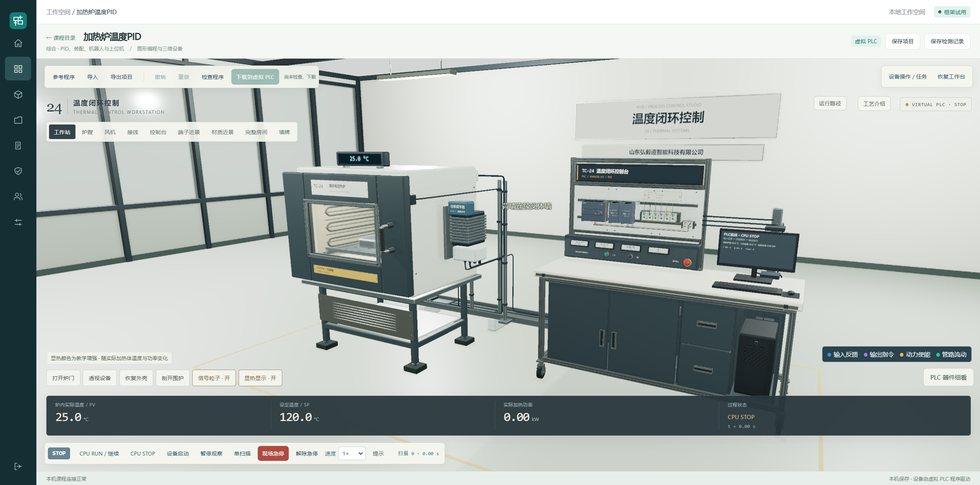The width and height of the screenshot is (980, 485).
Task: Switch to 控制台 view tab
Action: (x=158, y=132)
